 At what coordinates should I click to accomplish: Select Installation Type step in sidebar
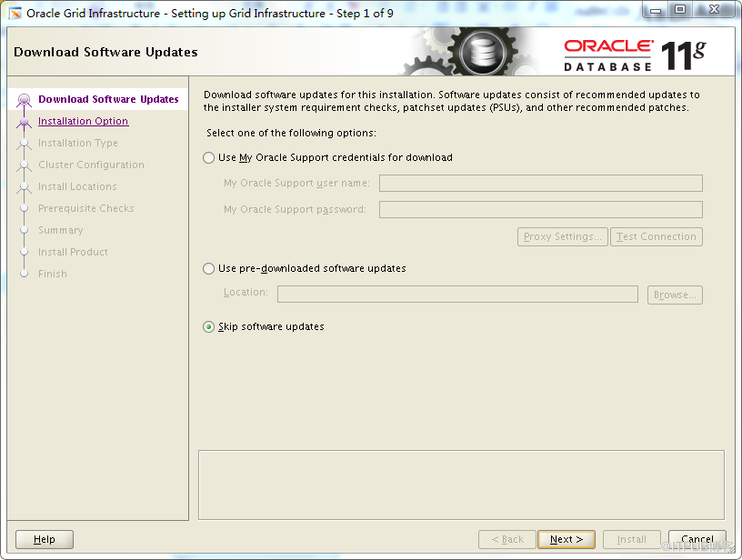(x=78, y=143)
